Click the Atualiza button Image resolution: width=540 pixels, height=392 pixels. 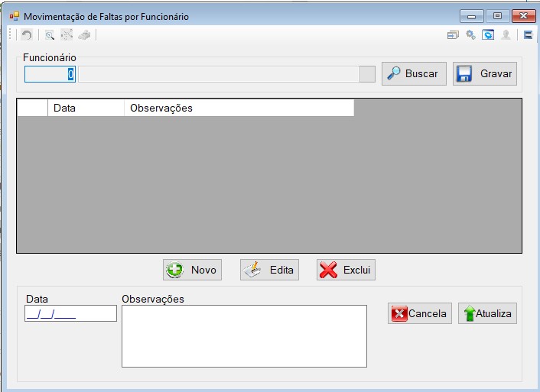tap(487, 313)
